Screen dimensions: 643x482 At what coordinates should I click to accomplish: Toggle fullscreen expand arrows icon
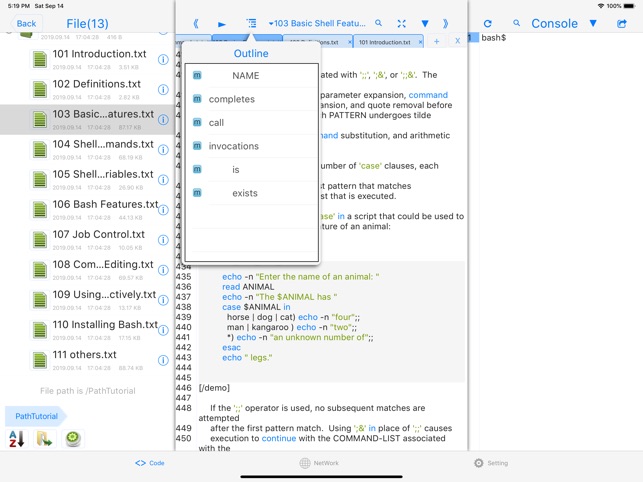pos(401,24)
